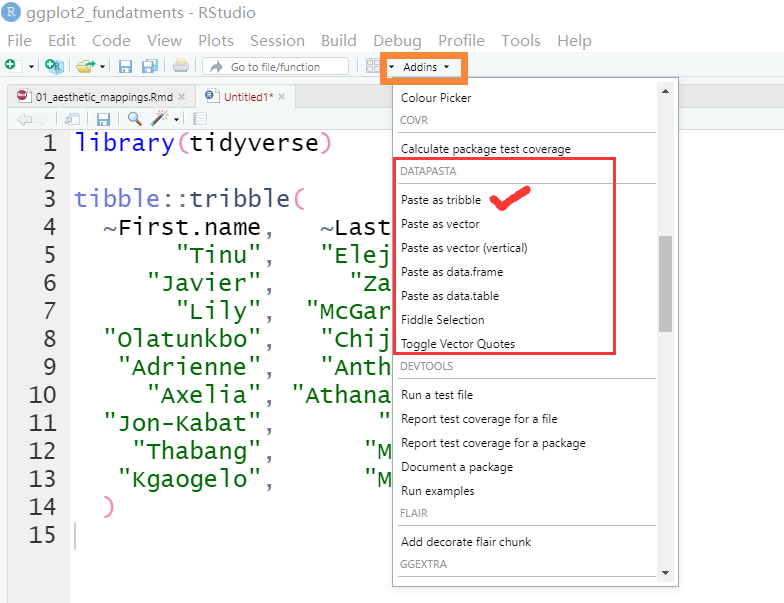
Task: Click the find/replace magnifier icon
Action: [134, 118]
